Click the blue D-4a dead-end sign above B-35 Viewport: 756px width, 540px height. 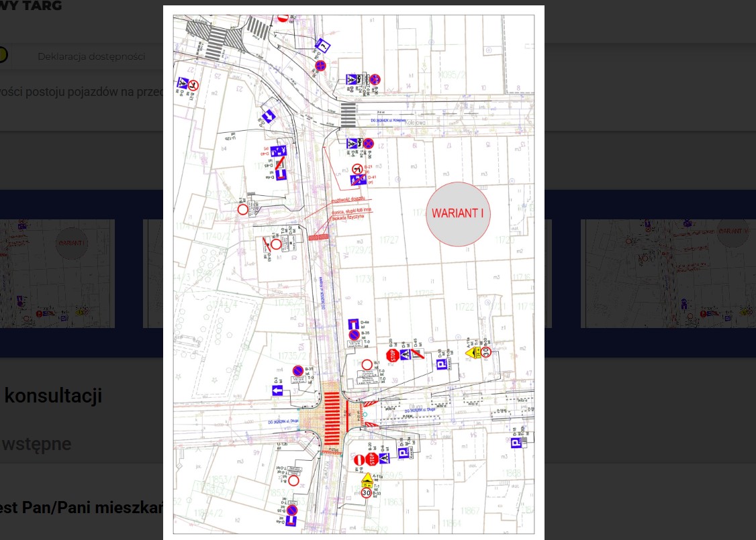point(354,324)
